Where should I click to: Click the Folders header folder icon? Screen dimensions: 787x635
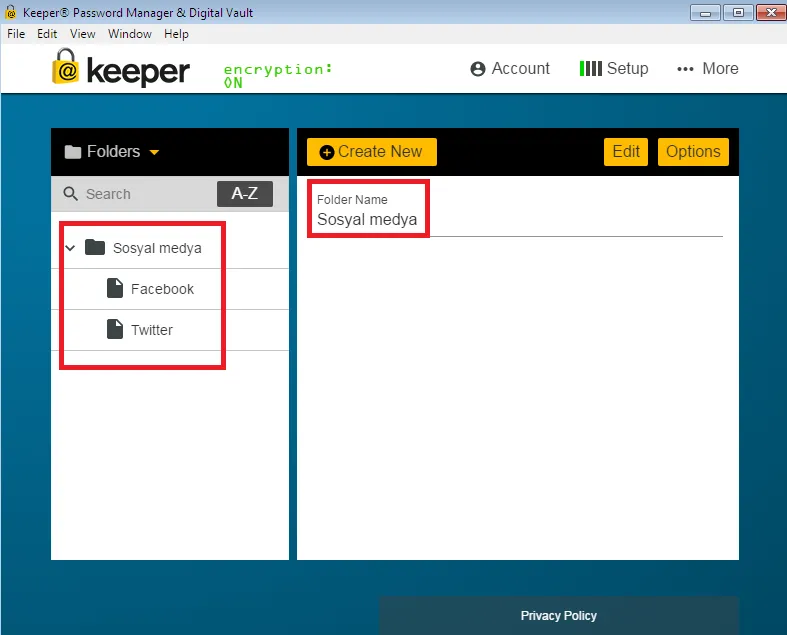coord(73,152)
